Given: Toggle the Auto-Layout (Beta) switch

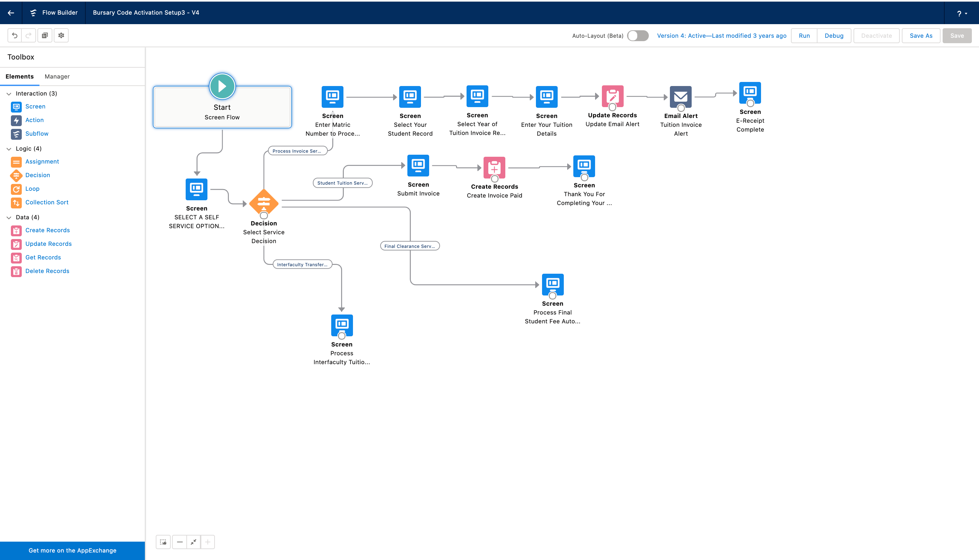Looking at the screenshot, I should pos(638,35).
